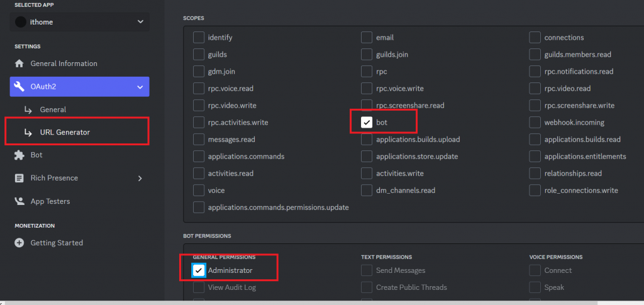Enable the identify scope checkbox
Image resolution: width=644 pixels, height=305 pixels.
199,37
